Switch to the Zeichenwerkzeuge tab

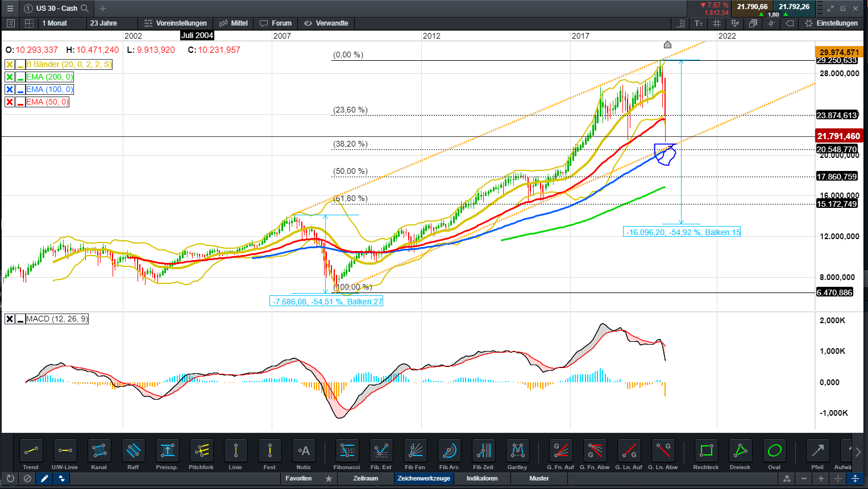click(x=424, y=479)
